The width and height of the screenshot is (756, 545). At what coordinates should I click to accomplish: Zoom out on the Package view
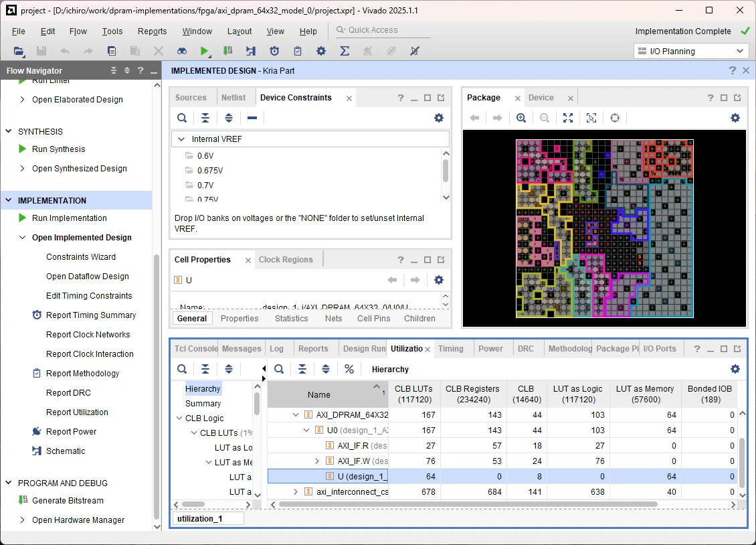coord(545,118)
